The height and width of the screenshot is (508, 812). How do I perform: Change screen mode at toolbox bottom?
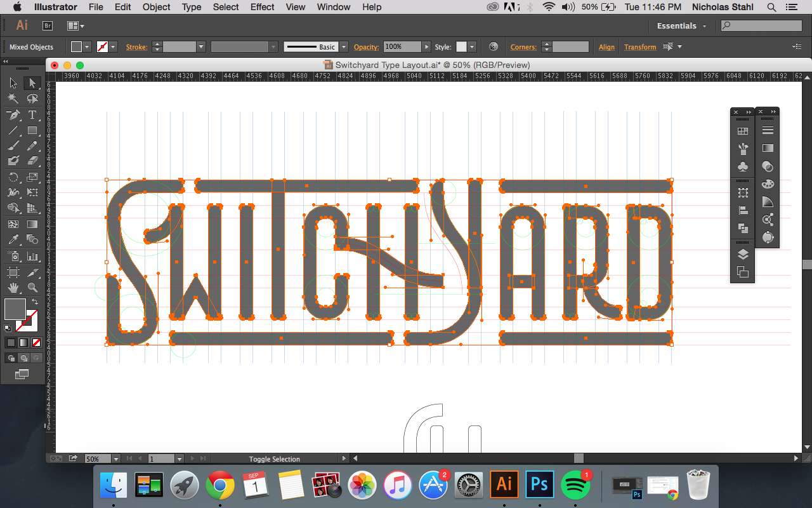click(22, 375)
